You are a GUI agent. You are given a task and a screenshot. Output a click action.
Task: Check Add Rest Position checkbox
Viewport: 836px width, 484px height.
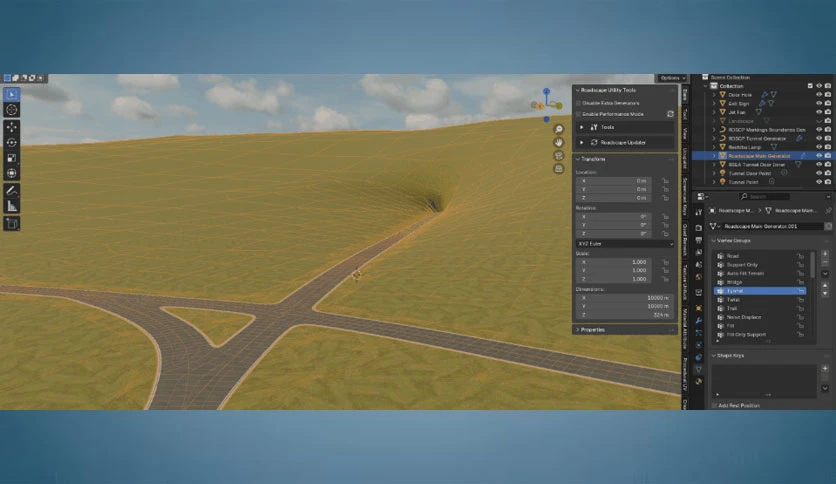click(x=714, y=406)
